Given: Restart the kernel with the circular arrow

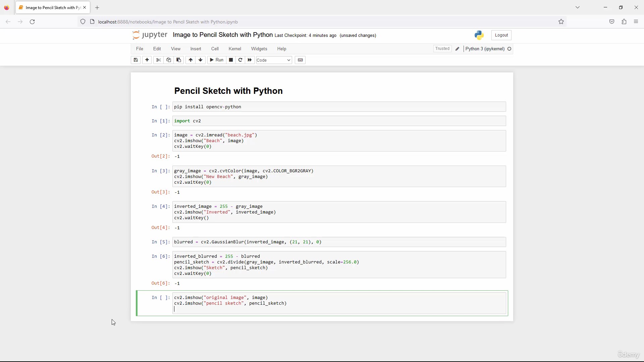Looking at the screenshot, I should 240,60.
